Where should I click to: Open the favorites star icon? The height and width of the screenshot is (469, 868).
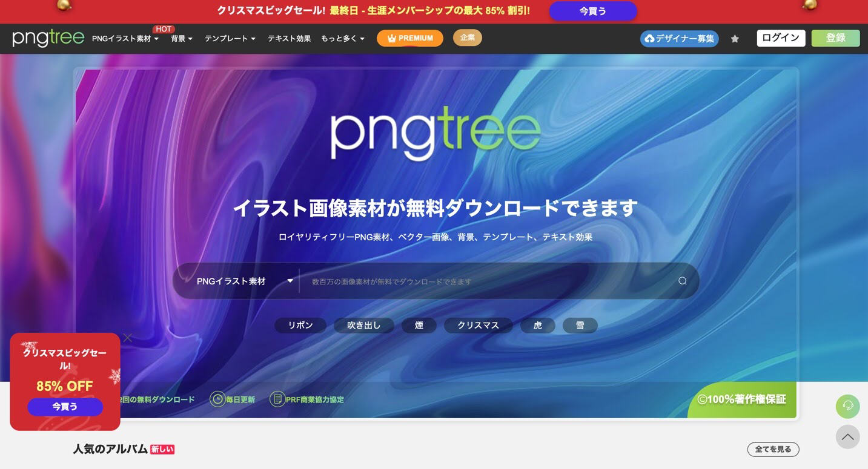click(735, 39)
